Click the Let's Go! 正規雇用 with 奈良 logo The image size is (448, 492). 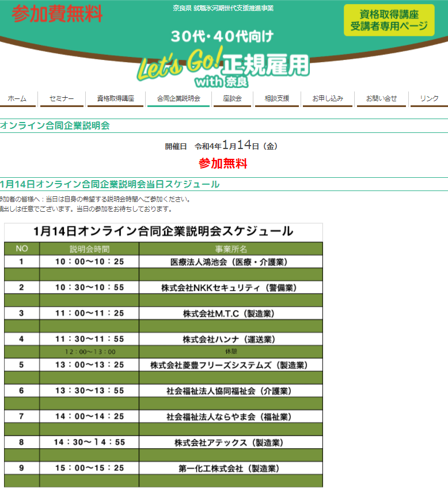click(x=223, y=67)
